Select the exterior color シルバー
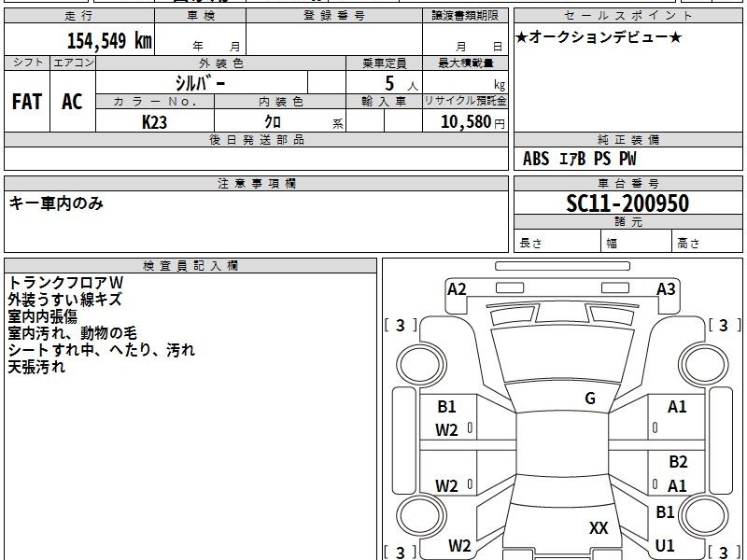 (200, 83)
